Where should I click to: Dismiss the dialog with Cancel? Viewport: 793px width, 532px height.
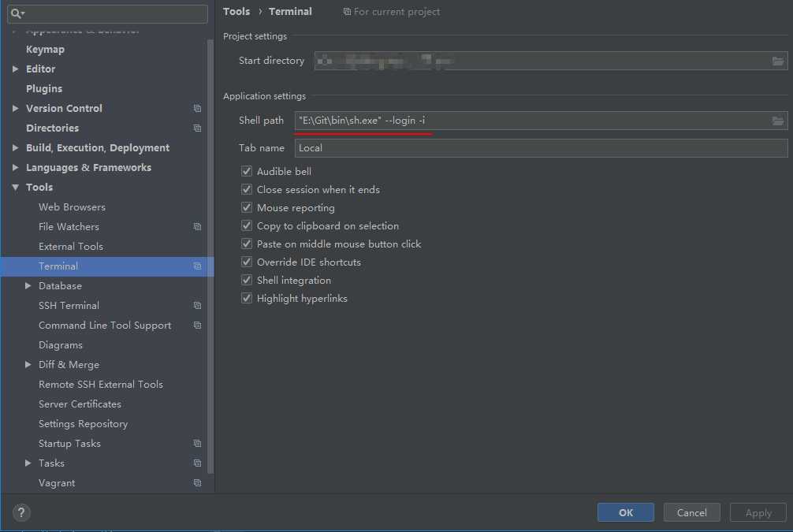coord(692,512)
